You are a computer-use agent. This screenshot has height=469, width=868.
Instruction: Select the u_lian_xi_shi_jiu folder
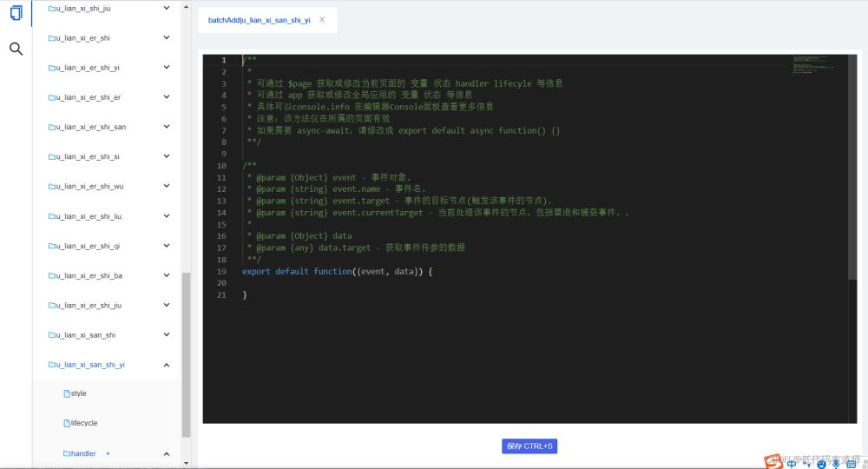click(80, 9)
